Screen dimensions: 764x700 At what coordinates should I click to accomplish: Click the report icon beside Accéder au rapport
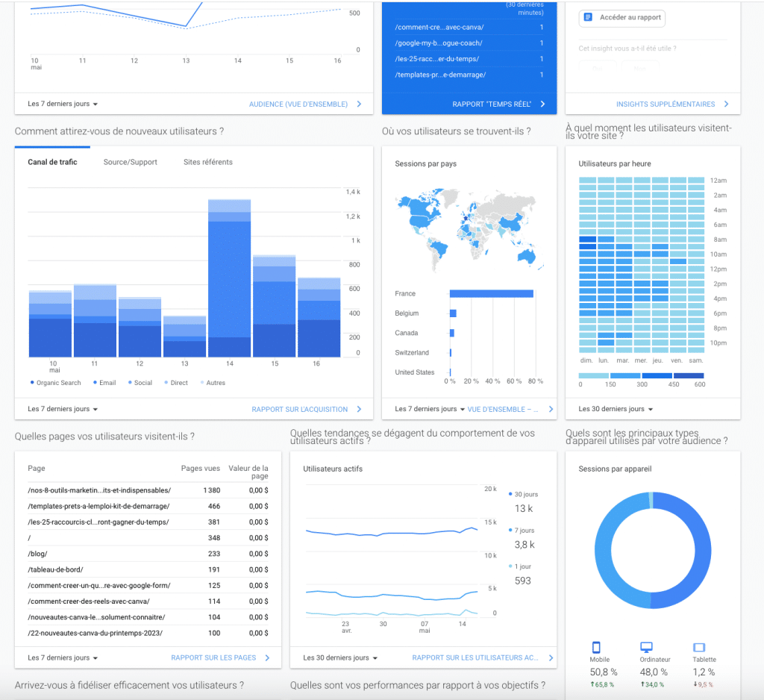pyautogui.click(x=588, y=18)
